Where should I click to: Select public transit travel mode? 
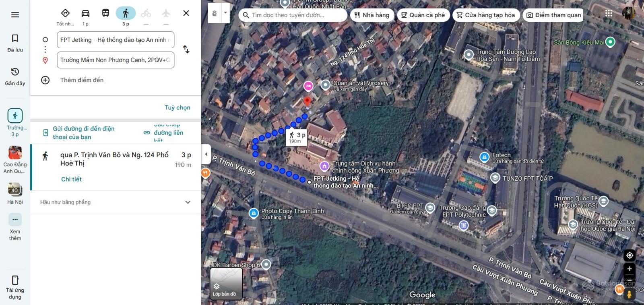105,13
